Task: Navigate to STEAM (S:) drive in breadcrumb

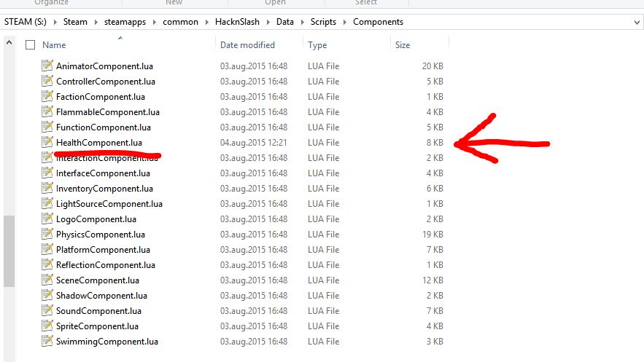Action: pos(26,22)
